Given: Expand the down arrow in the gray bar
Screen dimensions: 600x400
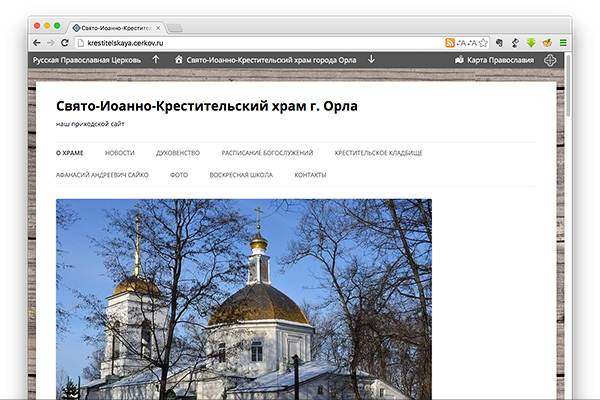Looking at the screenshot, I should [371, 60].
